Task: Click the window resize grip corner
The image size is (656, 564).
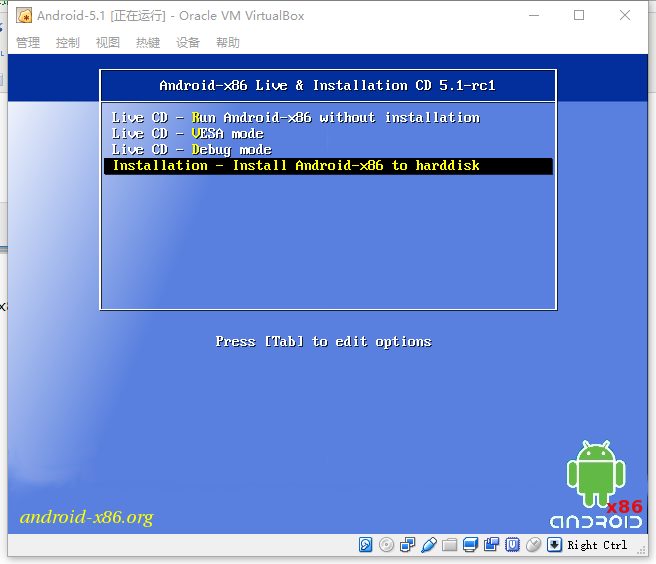Action: (642, 550)
